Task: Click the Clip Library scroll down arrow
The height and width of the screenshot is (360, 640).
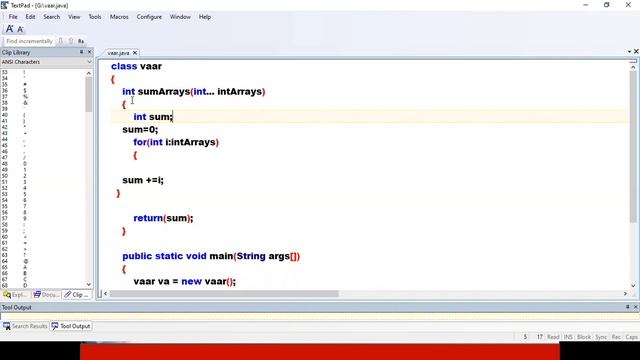Action: 89,284
